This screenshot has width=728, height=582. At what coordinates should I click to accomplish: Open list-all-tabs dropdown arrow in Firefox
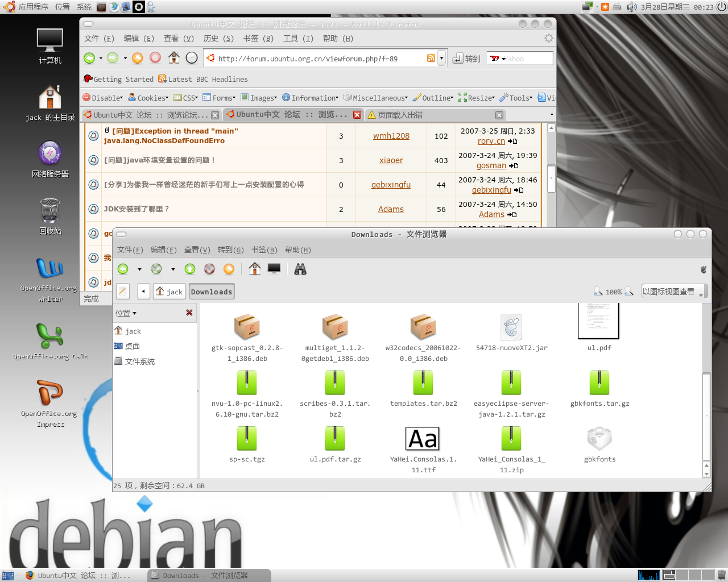[551, 115]
